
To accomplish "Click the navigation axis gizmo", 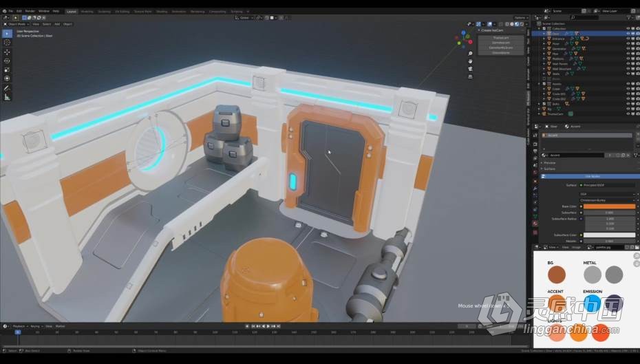I will coord(464,39).
